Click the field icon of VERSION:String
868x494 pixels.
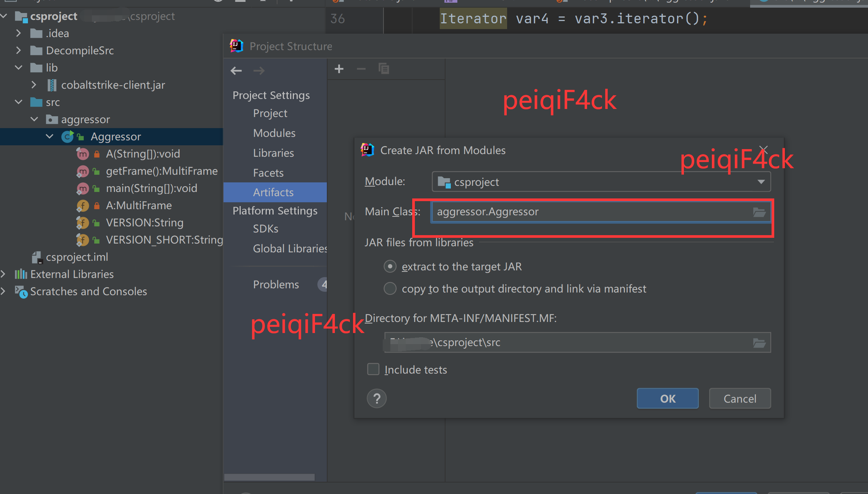click(83, 223)
